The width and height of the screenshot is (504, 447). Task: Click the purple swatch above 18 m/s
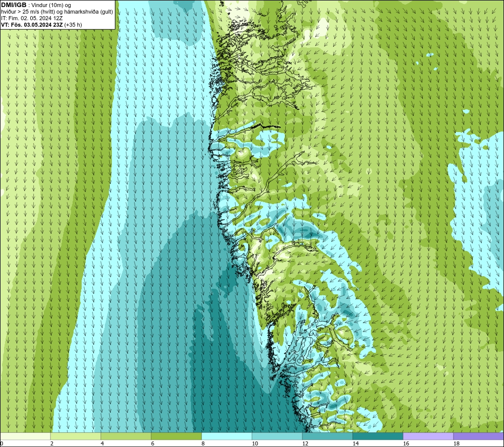pos(478,436)
